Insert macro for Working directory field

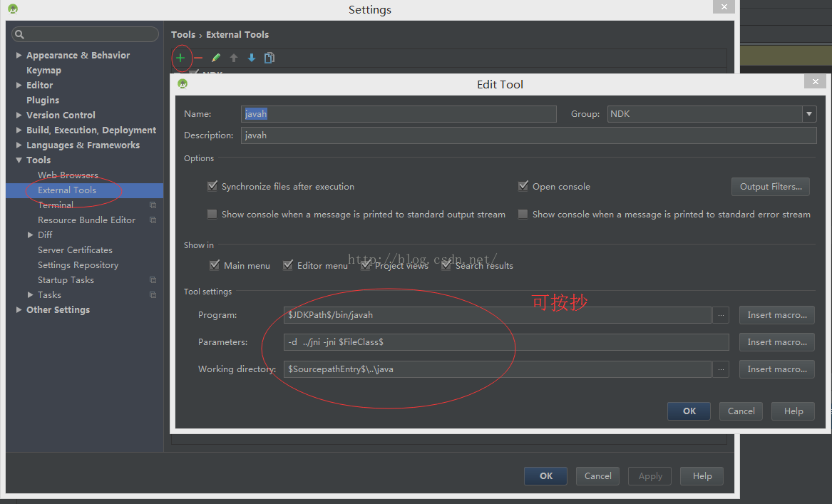click(777, 369)
